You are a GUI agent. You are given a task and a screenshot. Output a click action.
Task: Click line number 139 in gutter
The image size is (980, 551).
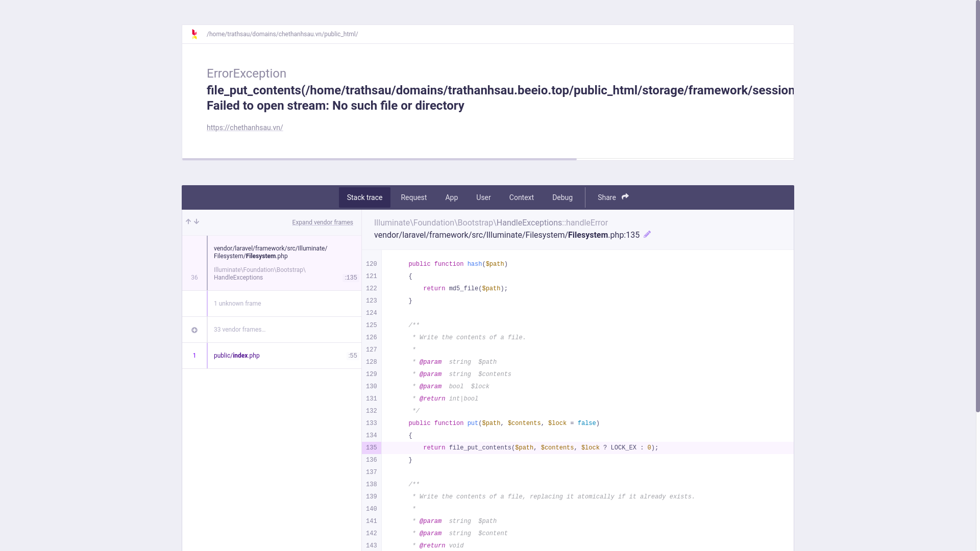(371, 497)
